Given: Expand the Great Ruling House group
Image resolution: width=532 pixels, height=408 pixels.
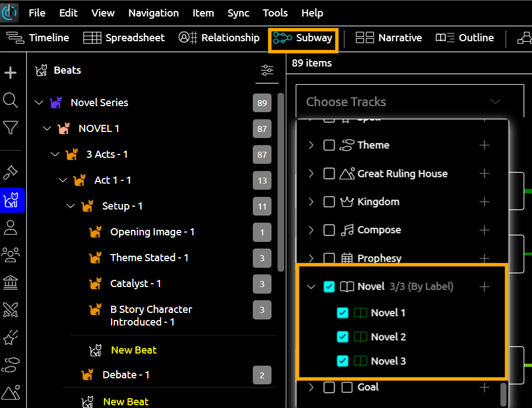Looking at the screenshot, I should [311, 173].
